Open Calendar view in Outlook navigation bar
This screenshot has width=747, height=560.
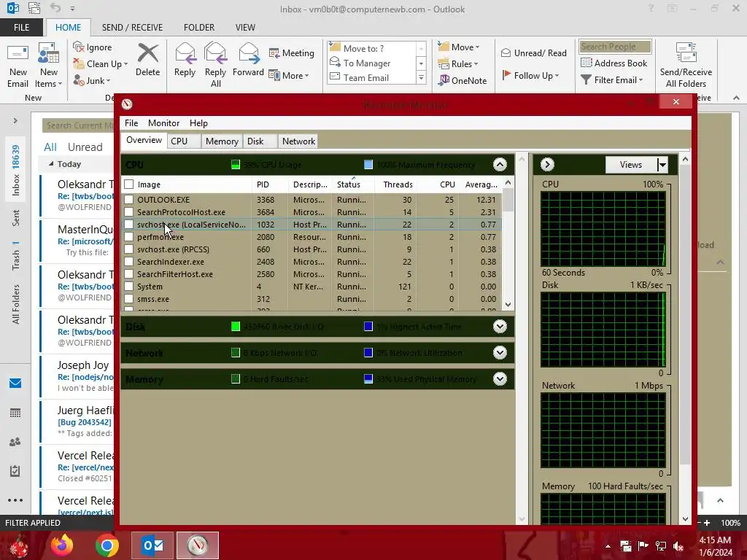(15, 413)
